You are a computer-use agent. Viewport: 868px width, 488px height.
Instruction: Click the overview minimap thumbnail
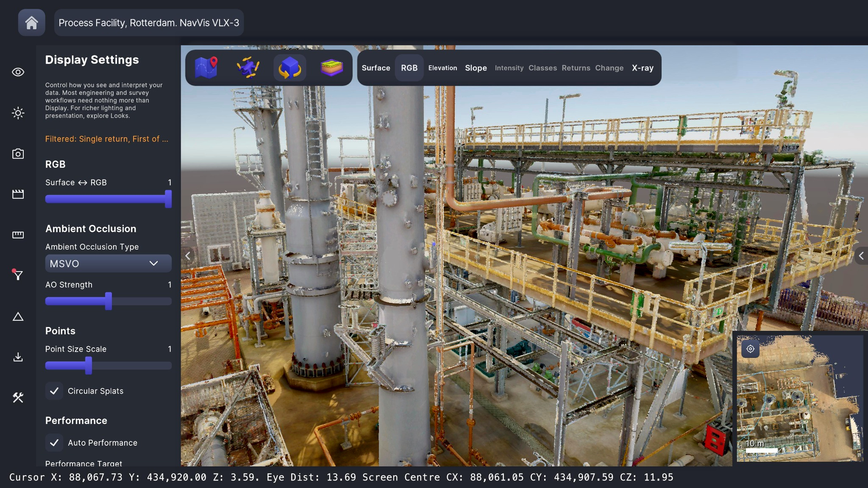[x=800, y=398]
